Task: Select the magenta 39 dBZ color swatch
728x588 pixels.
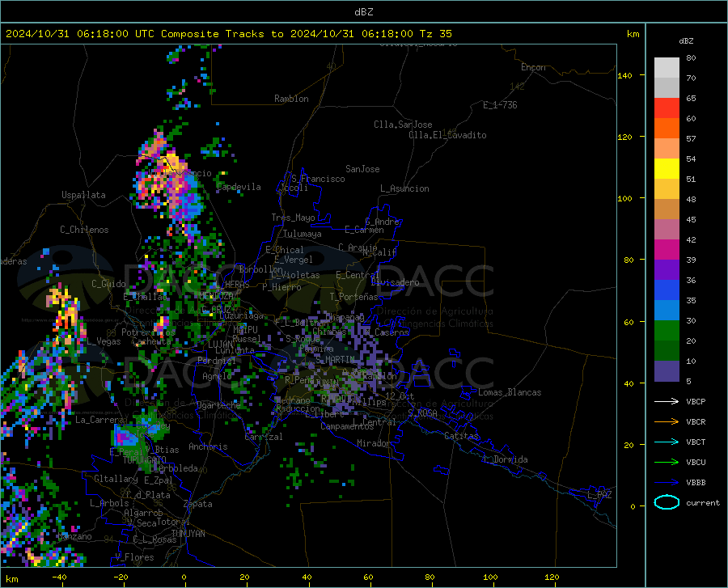Action: click(x=667, y=250)
